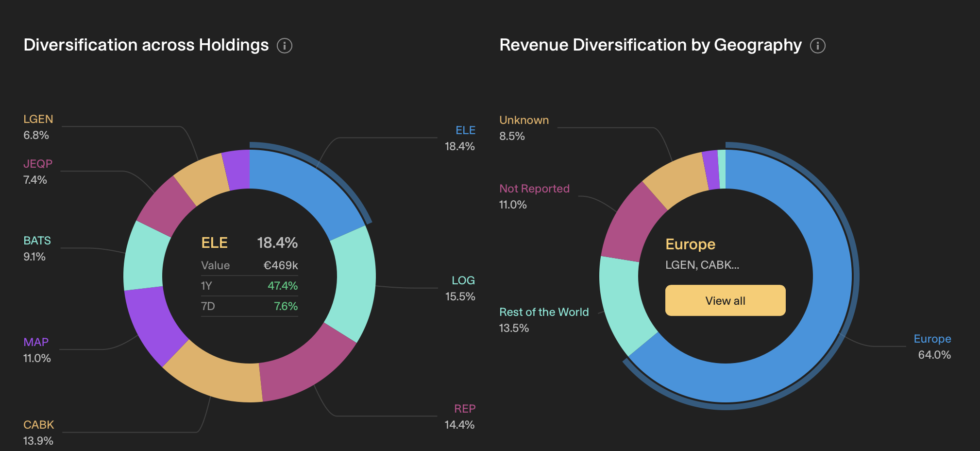Viewport: 980px width, 451px height.
Task: Click the ELE holdings label
Action: coord(465,130)
